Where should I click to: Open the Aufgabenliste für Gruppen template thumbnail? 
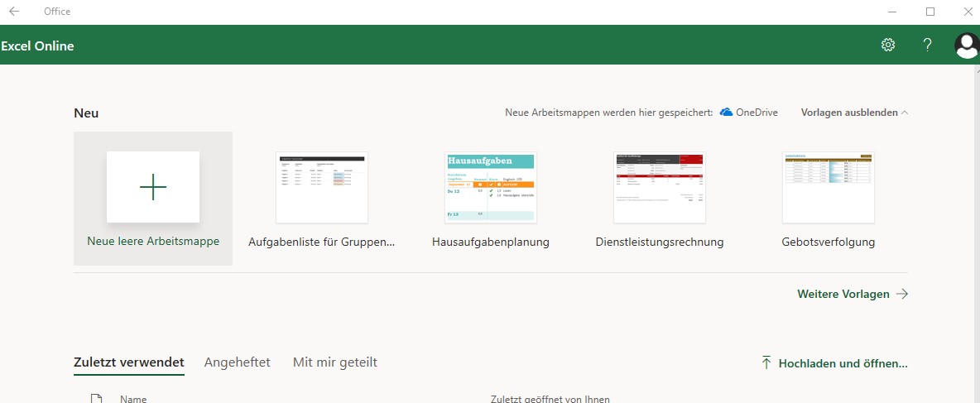(x=322, y=188)
